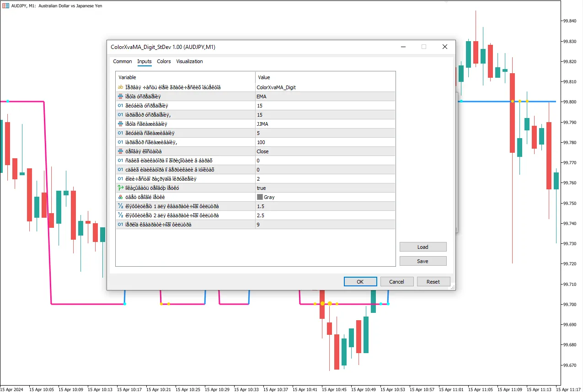
Task: Click the enum icon beside the JJMA row
Action: 121,124
